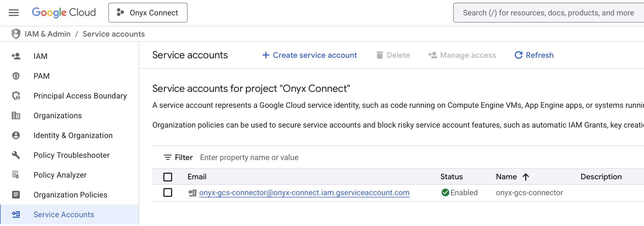Click the Google Cloud logo

click(x=64, y=13)
